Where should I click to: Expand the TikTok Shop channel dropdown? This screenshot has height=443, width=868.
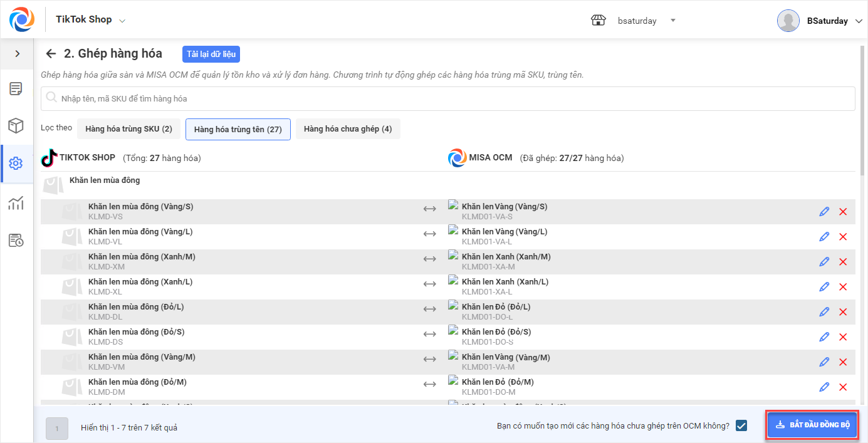pyautogui.click(x=122, y=21)
